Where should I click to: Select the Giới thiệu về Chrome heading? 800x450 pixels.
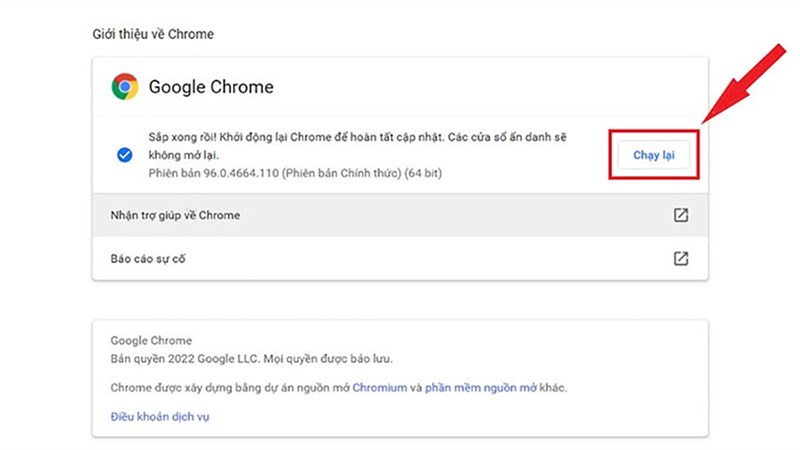tap(153, 34)
